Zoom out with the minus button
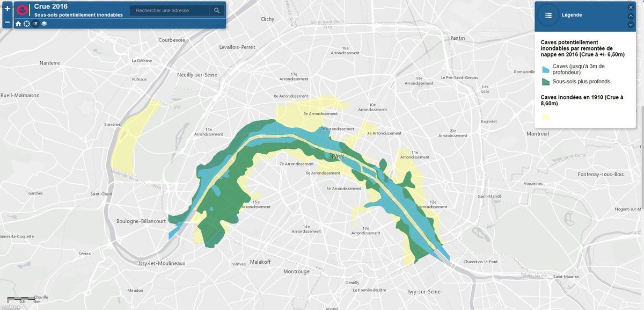The image size is (644, 310). tap(7, 23)
